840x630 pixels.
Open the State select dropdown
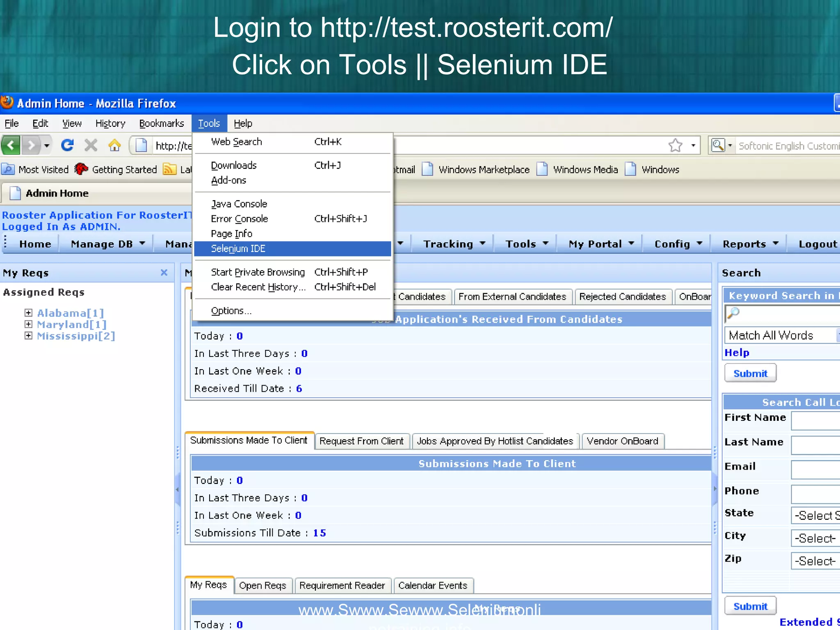[x=816, y=515]
